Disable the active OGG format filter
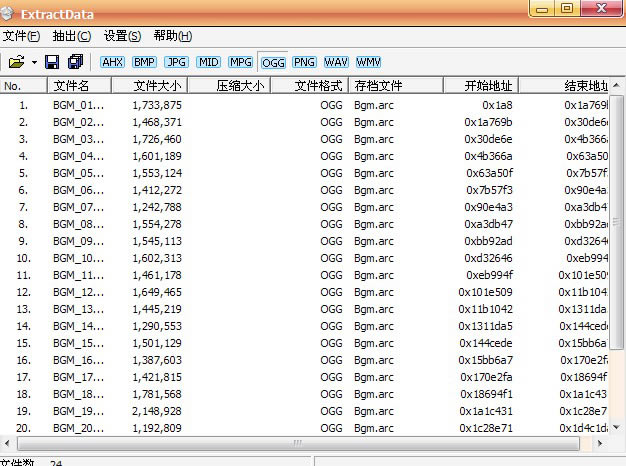626x466 pixels. 272,62
